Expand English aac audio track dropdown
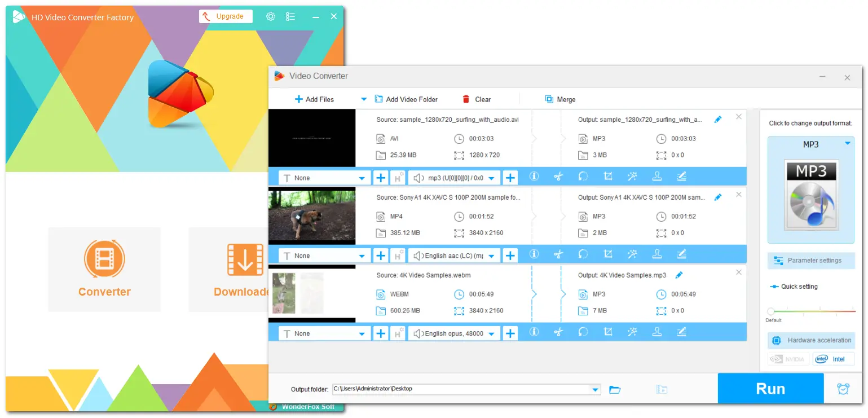 pyautogui.click(x=491, y=256)
